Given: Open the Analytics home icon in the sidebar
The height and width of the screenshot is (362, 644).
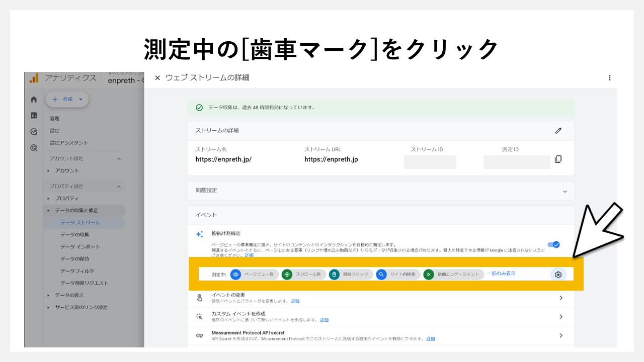Looking at the screenshot, I should [x=33, y=100].
